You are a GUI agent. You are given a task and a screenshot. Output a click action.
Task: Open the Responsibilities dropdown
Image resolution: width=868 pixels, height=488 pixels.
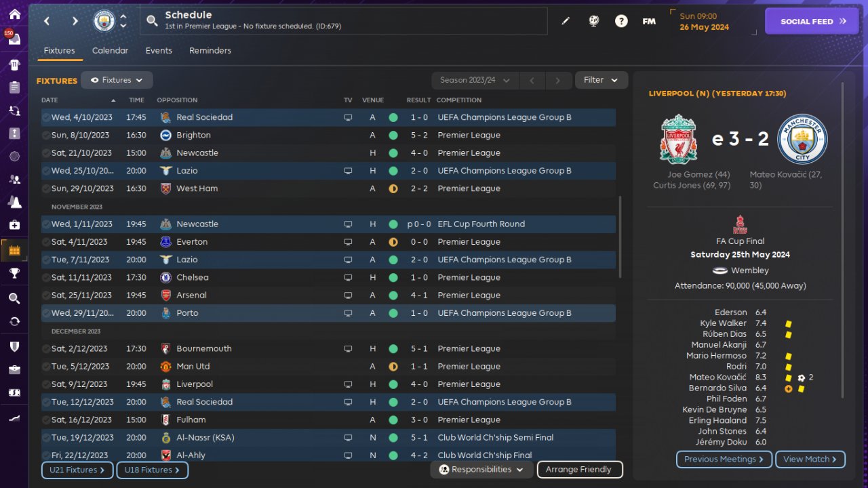pyautogui.click(x=481, y=469)
